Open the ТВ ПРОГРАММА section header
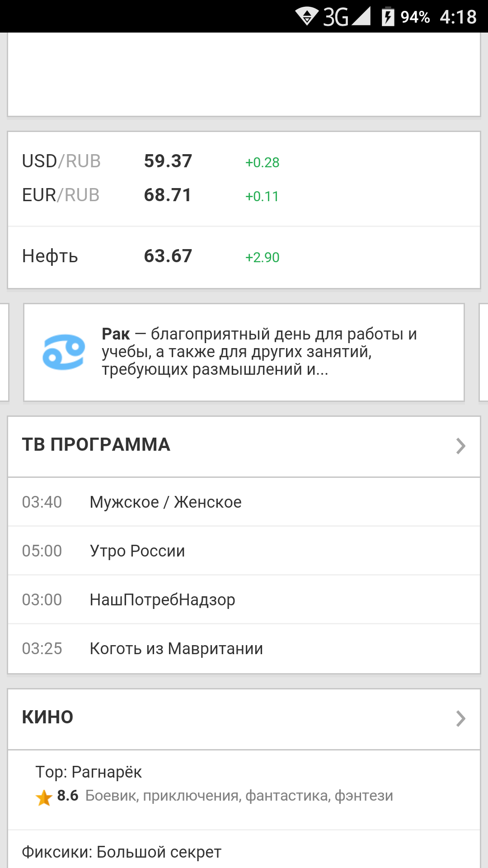Image resolution: width=488 pixels, height=868 pixels. click(x=96, y=445)
